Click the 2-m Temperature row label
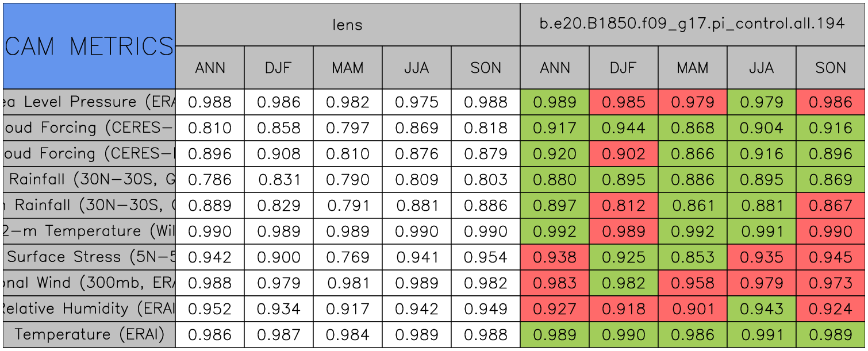This screenshot has width=868, height=351. click(x=89, y=232)
